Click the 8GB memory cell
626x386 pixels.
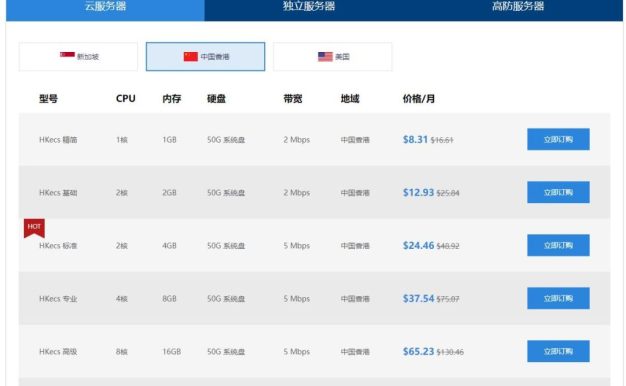pyautogui.click(x=169, y=299)
